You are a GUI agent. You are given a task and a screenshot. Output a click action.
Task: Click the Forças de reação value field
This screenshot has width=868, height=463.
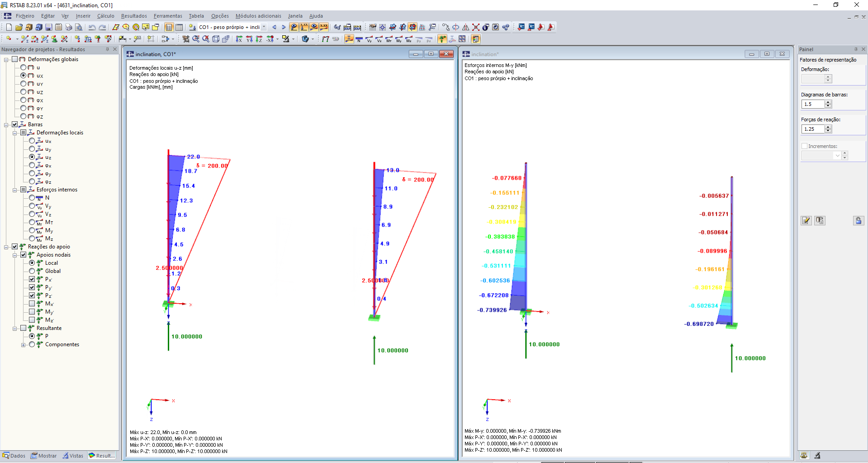[x=813, y=129]
